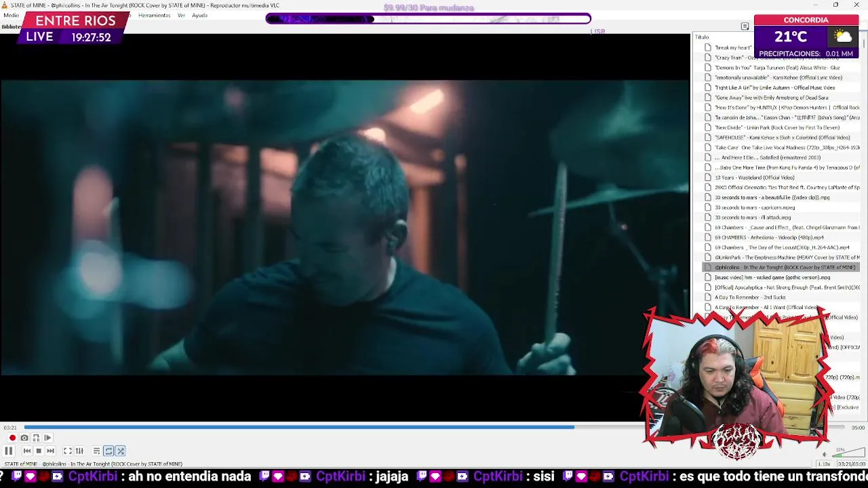
Task: Select "SAFEHOUSE" Kami Kehoe entry
Action: pos(781,138)
